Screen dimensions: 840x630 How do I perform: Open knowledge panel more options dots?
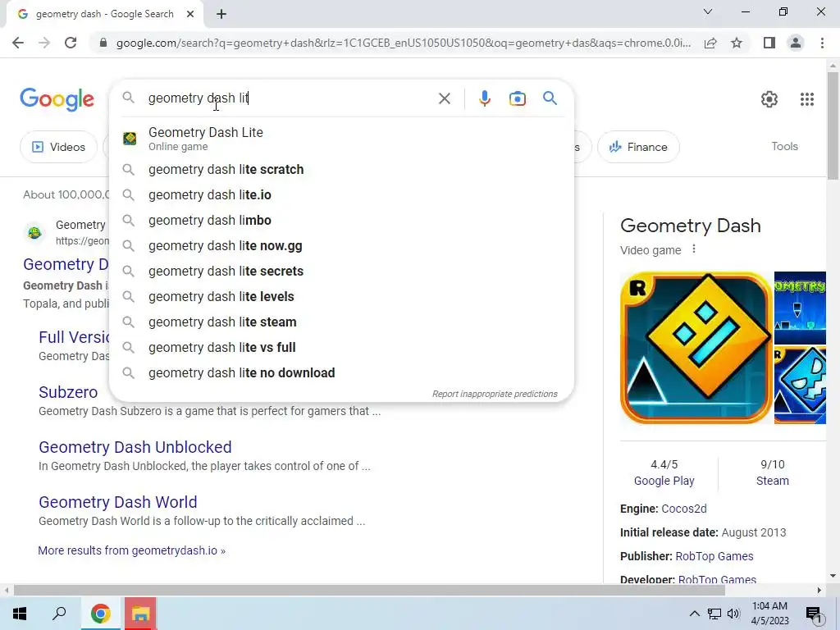pos(694,249)
